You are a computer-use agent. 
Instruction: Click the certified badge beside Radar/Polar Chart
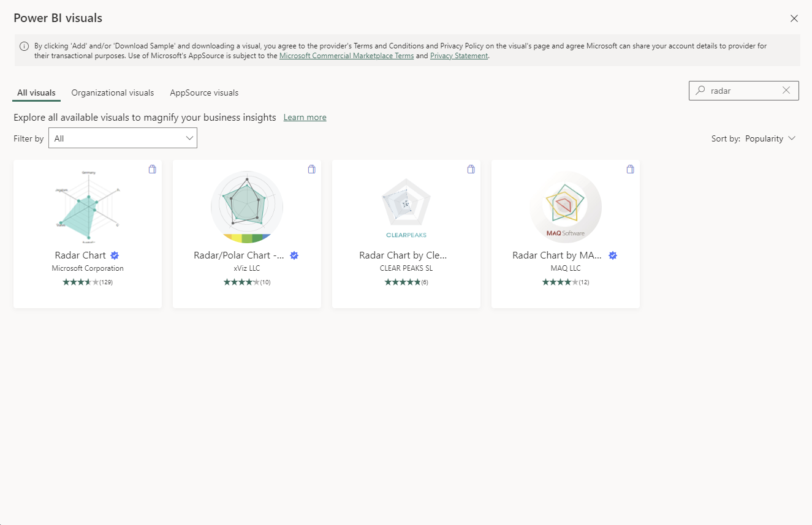coord(294,255)
